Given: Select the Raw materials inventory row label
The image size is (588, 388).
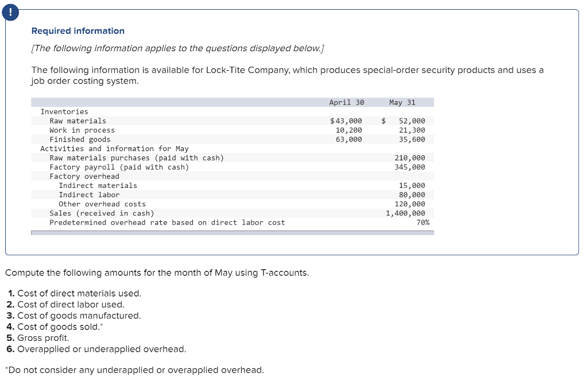Looking at the screenshot, I should coord(78,121).
